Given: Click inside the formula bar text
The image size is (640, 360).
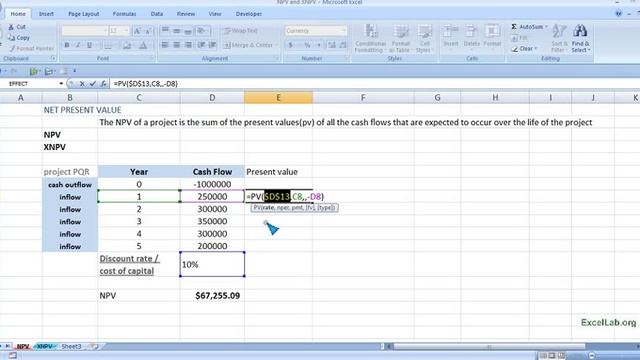Looking at the screenshot, I should (x=145, y=84).
